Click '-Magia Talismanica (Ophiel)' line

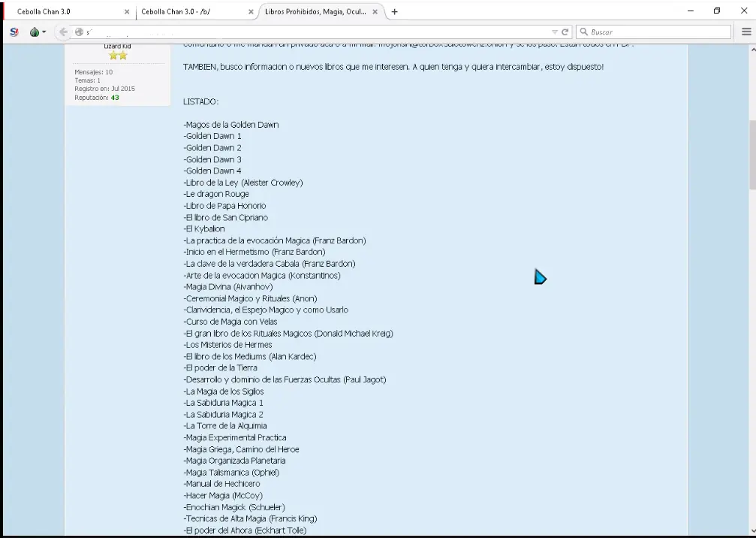pos(231,473)
